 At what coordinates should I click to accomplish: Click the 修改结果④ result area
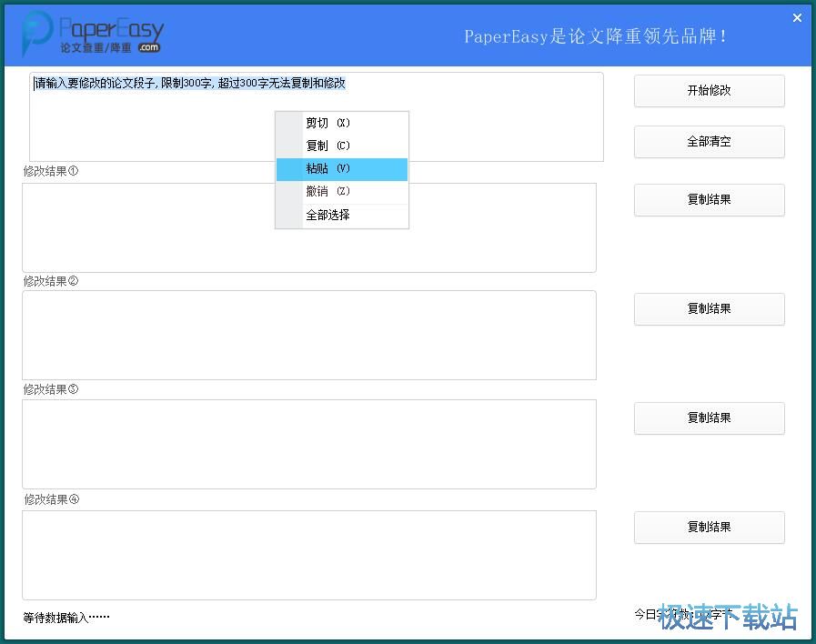click(x=309, y=555)
